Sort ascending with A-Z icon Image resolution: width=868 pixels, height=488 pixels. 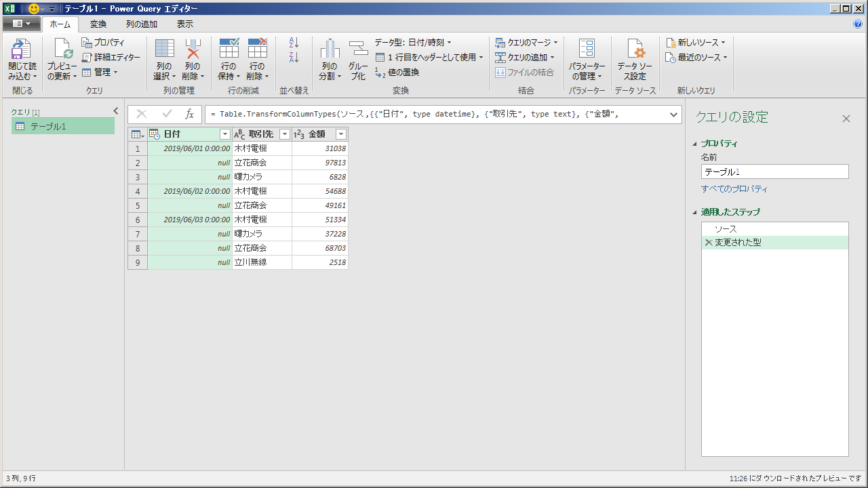click(294, 43)
